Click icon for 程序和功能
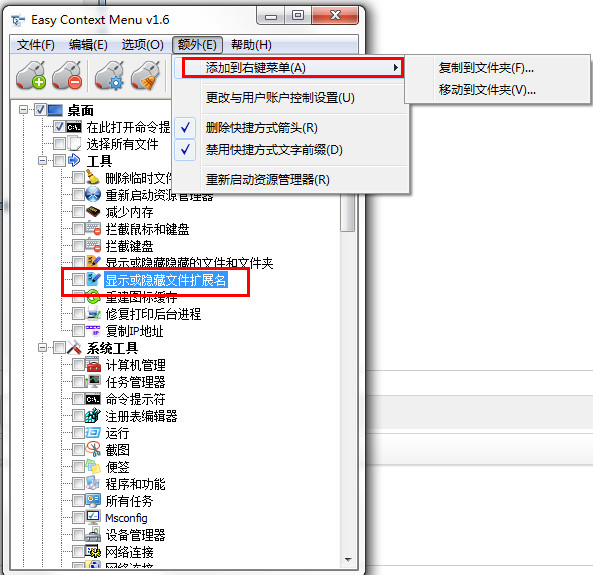This screenshot has height=575, width=593. click(93, 483)
